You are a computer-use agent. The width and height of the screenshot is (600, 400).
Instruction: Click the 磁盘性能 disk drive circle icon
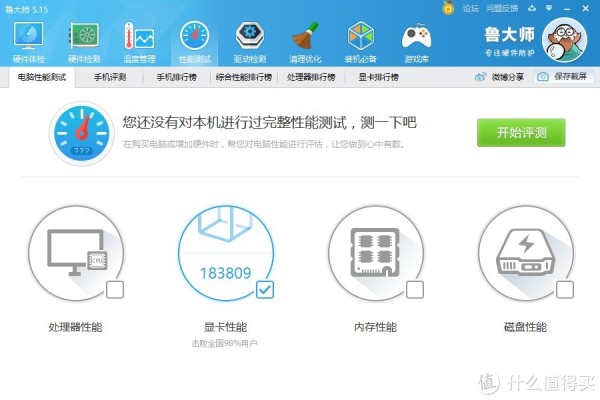click(x=525, y=253)
